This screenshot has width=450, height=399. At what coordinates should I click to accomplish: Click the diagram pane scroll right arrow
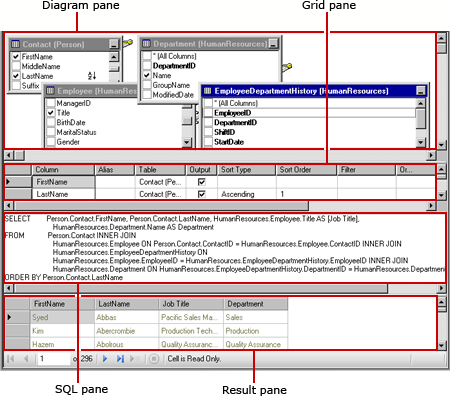point(431,155)
